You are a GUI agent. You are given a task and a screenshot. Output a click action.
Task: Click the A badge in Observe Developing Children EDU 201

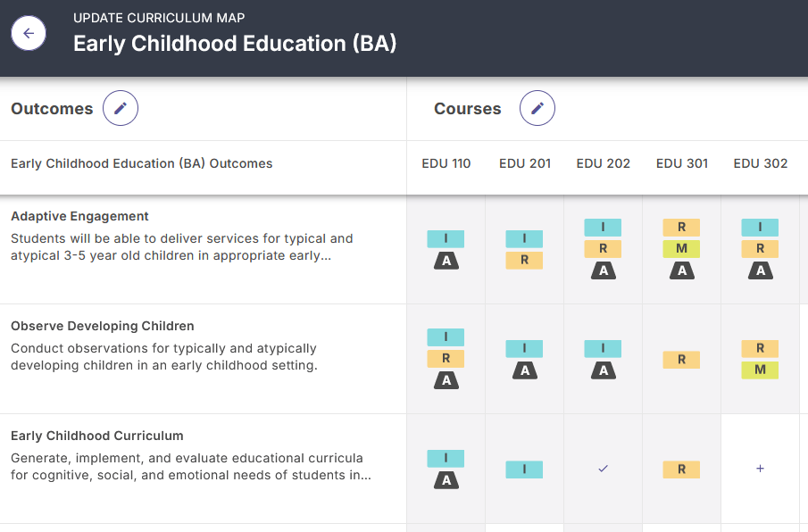[525, 370]
